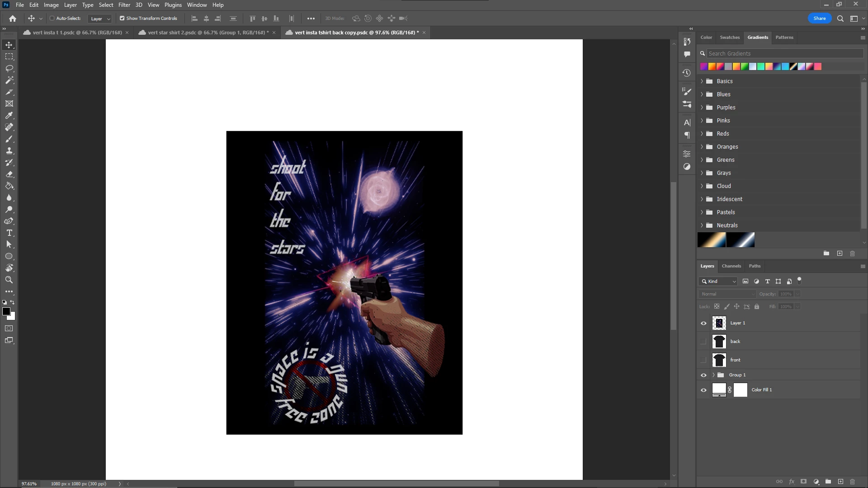The width and height of the screenshot is (868, 488).
Task: Select the Lasso tool
Action: point(9,68)
